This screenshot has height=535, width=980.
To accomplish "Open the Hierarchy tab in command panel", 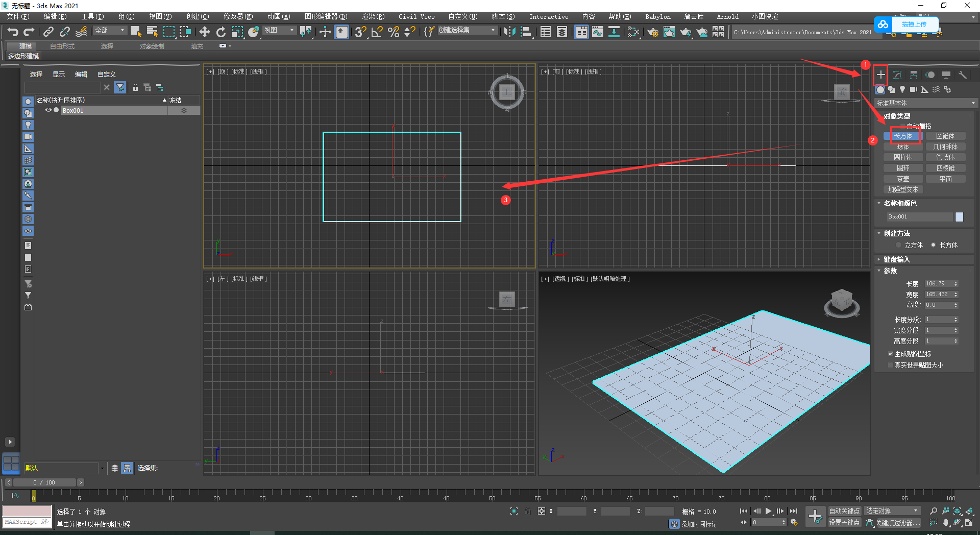I will [x=914, y=75].
